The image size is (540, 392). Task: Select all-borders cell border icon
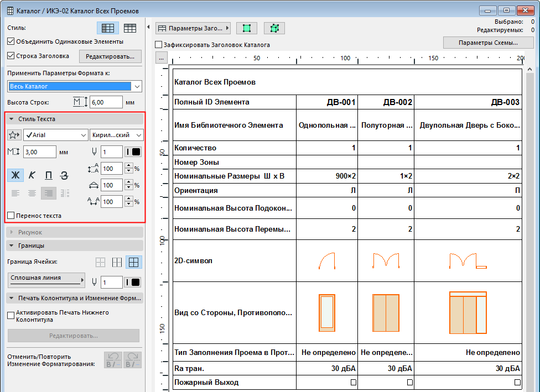pos(133,263)
